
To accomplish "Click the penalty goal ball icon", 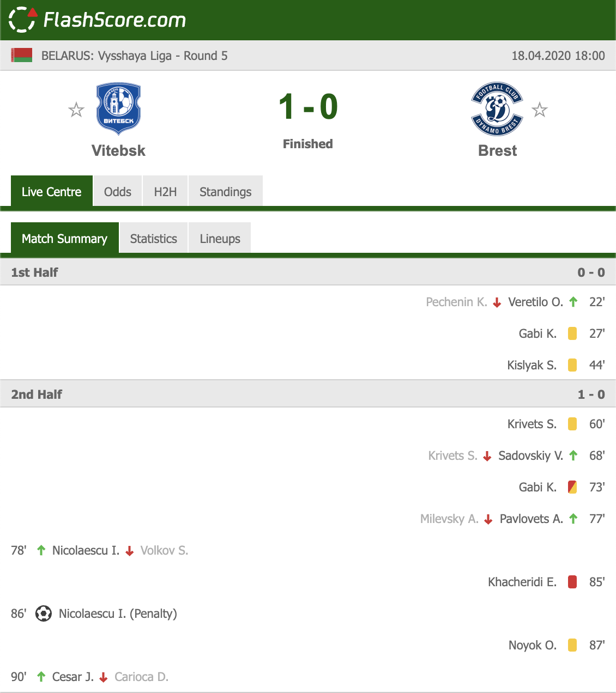I will pos(44,613).
